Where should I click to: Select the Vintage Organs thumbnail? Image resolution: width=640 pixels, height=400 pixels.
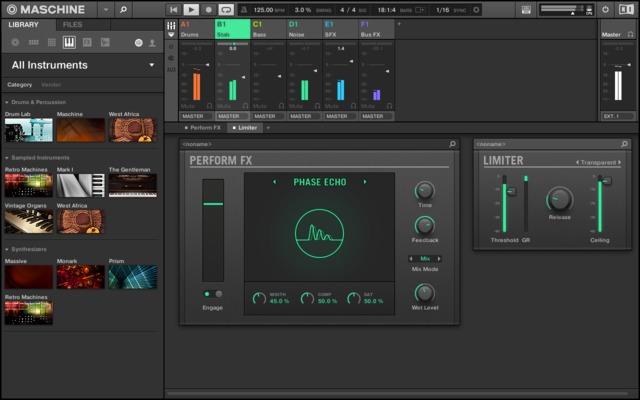[29, 221]
